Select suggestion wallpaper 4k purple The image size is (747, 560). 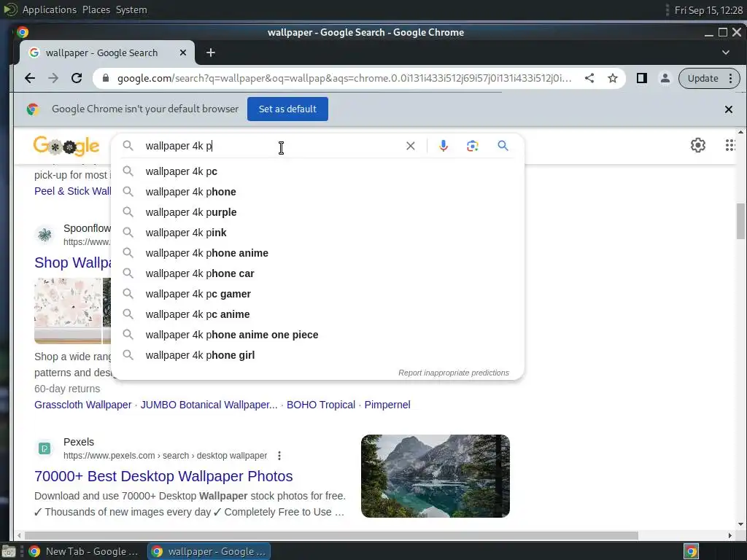tap(318, 212)
